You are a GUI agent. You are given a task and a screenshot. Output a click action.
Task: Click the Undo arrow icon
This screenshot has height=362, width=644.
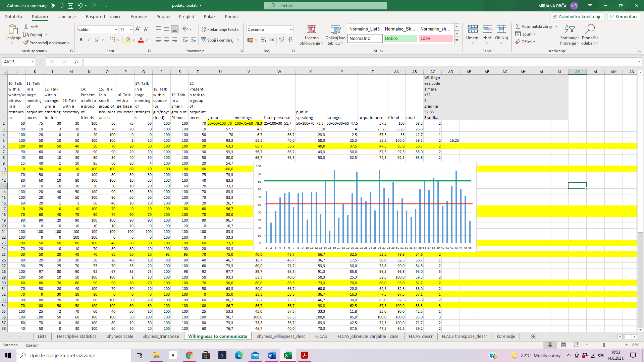click(x=80, y=6)
